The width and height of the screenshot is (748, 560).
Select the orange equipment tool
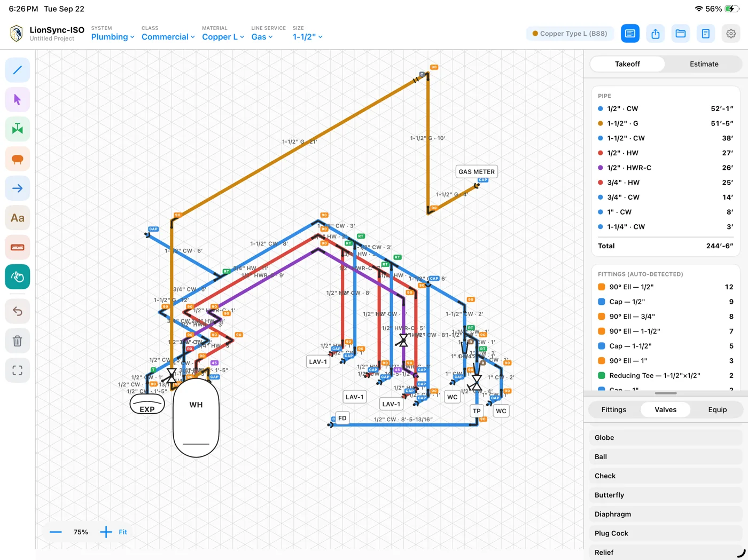coord(17,159)
